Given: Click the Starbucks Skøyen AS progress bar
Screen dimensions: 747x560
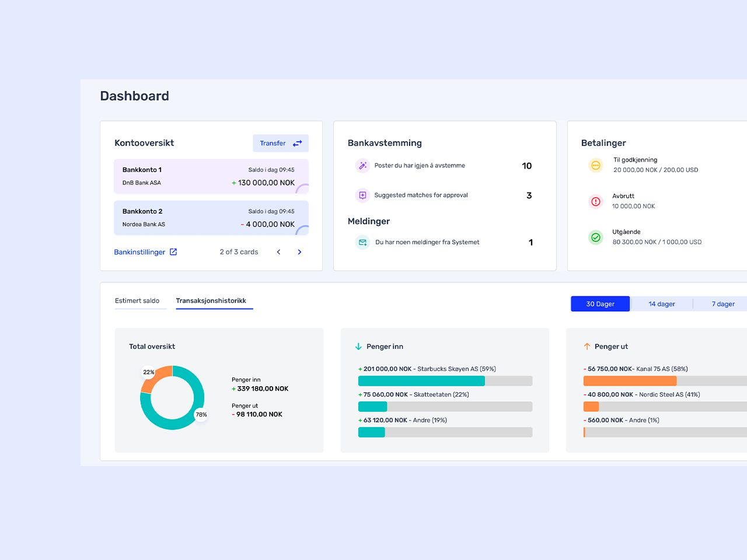Looking at the screenshot, I should (445, 381).
